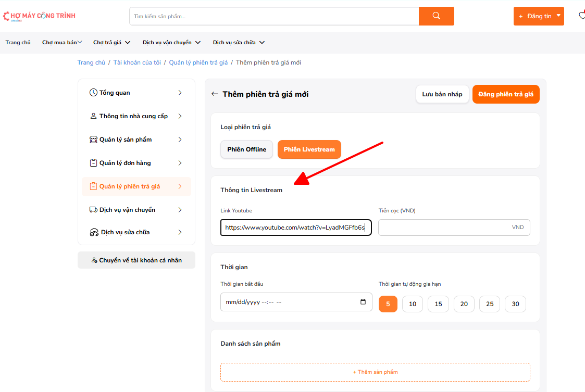
Task: Click the Thông tin nhà cung cấp person icon
Action: [x=93, y=116]
